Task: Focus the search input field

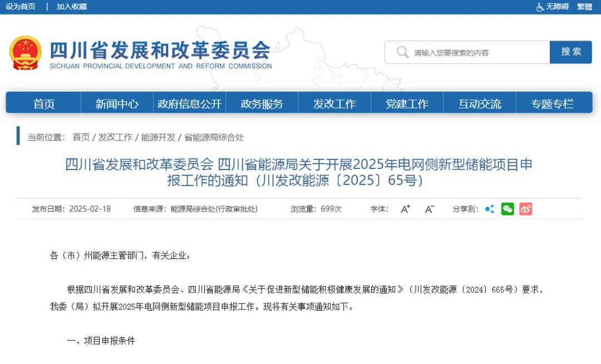Action: click(479, 53)
